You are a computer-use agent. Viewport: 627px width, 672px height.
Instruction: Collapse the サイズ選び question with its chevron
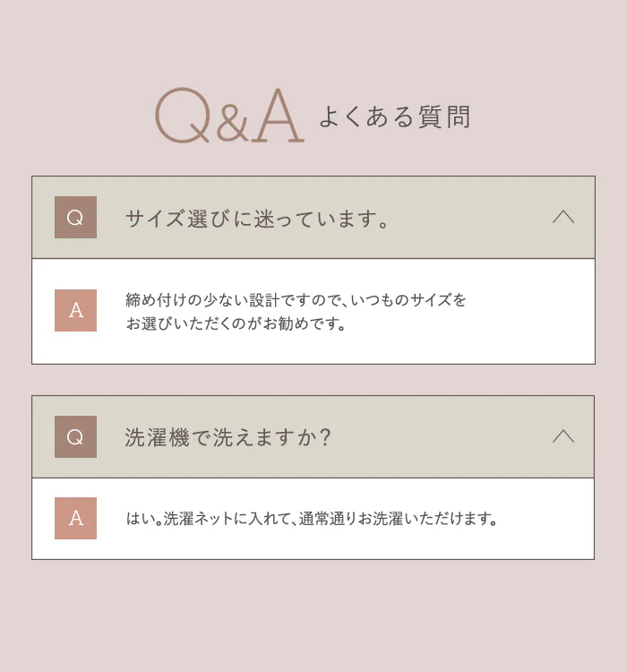(563, 217)
